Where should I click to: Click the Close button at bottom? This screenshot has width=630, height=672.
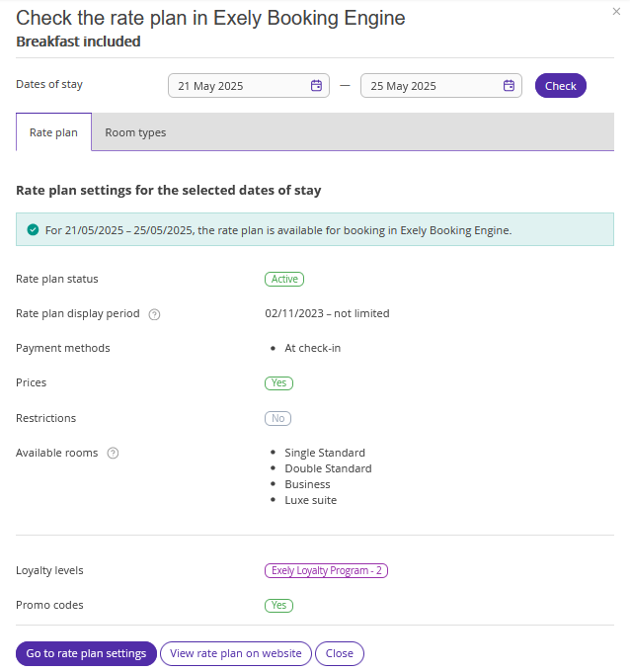(x=340, y=653)
